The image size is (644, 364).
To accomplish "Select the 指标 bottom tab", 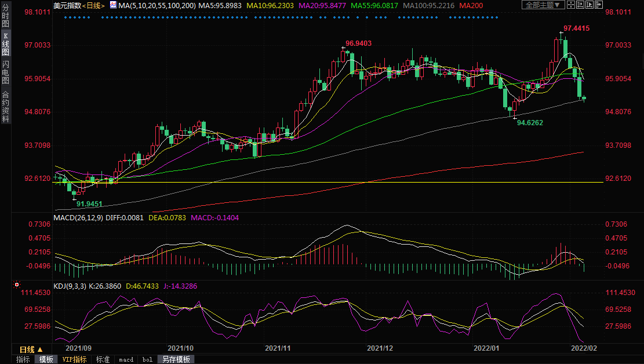I will pyautogui.click(x=23, y=359).
